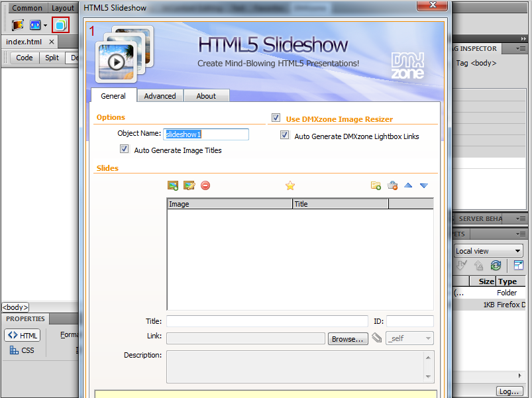
Task: Click into the slide ID field
Action: [410, 321]
